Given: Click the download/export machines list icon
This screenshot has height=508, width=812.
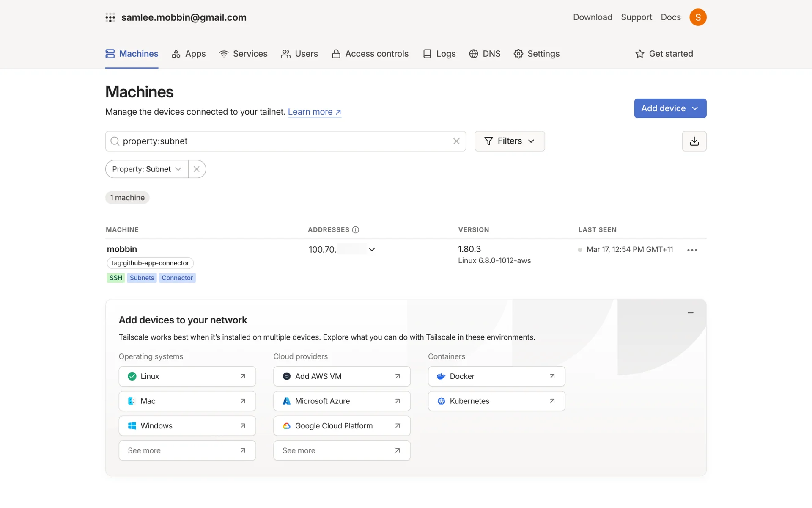Looking at the screenshot, I should point(694,141).
